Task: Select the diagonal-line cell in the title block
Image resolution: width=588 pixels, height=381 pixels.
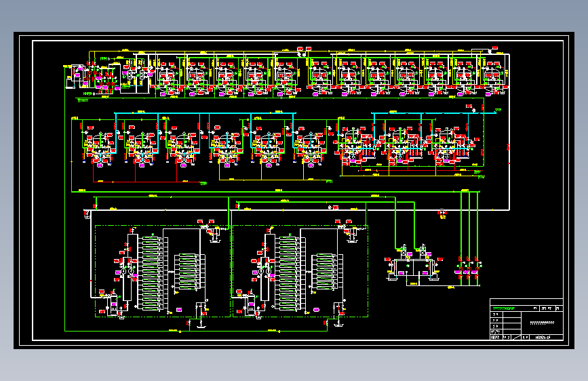Action: coord(516,338)
